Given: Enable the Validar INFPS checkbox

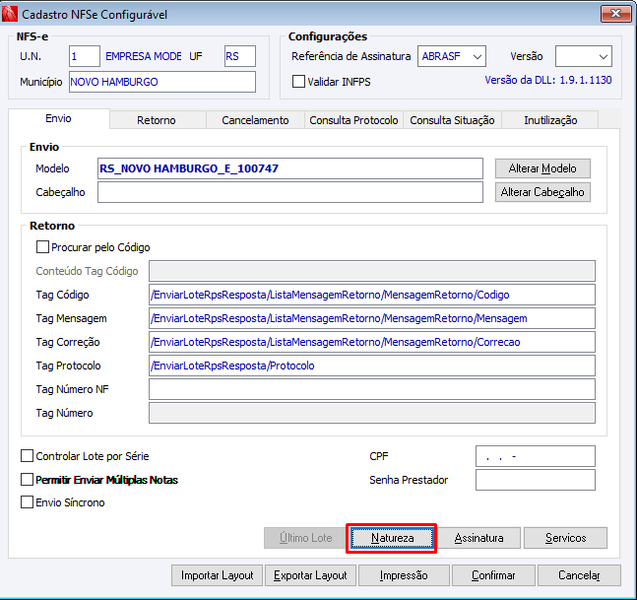Looking at the screenshot, I should tap(299, 82).
